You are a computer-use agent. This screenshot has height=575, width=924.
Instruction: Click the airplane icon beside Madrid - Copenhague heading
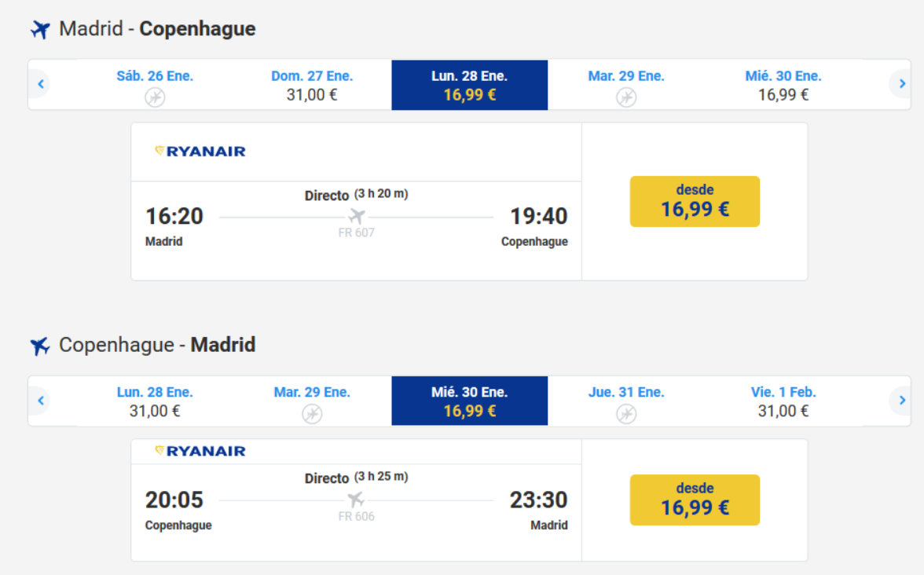[40, 30]
